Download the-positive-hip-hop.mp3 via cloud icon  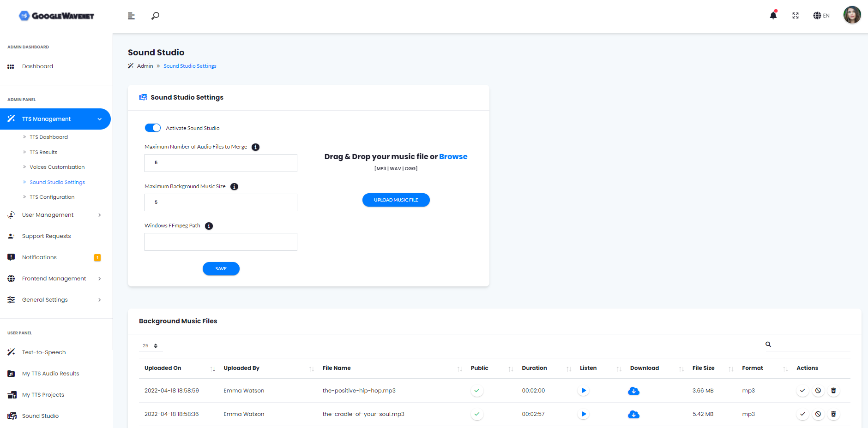[633, 391]
